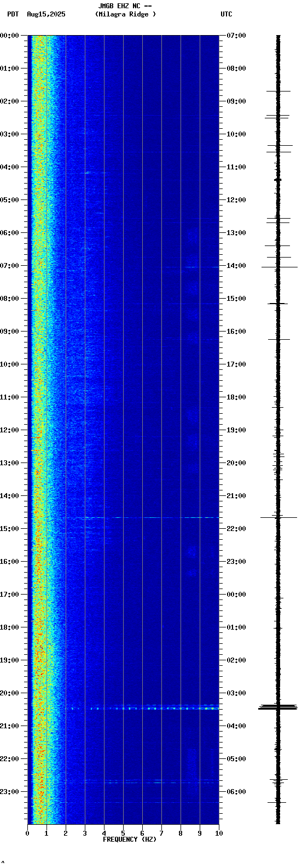This screenshot has height=868, width=302.
Task: Click the 'PDT' time zone label
Action: (x=13, y=14)
